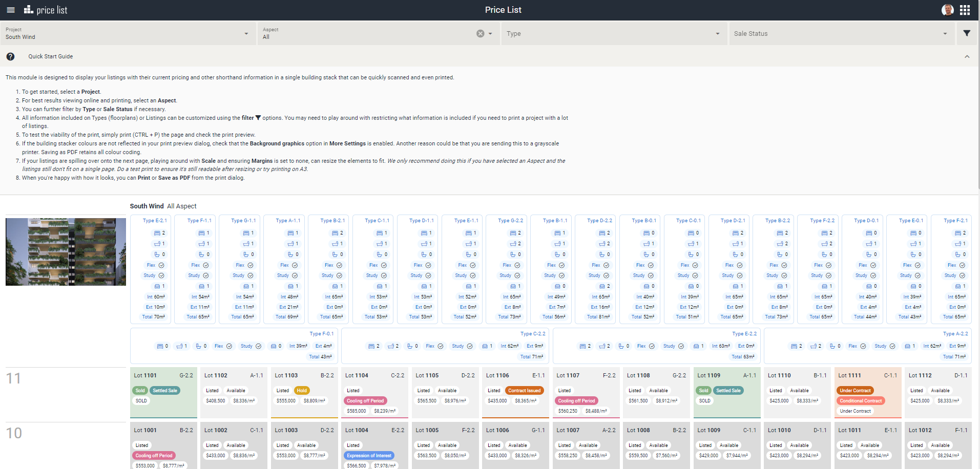980x469 pixels.
Task: Click the user profile avatar in the top bar
Action: point(947,10)
